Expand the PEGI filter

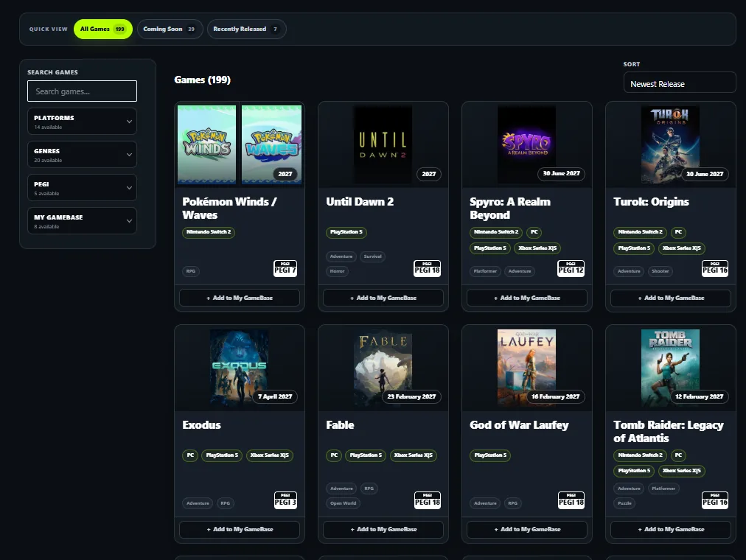point(82,188)
